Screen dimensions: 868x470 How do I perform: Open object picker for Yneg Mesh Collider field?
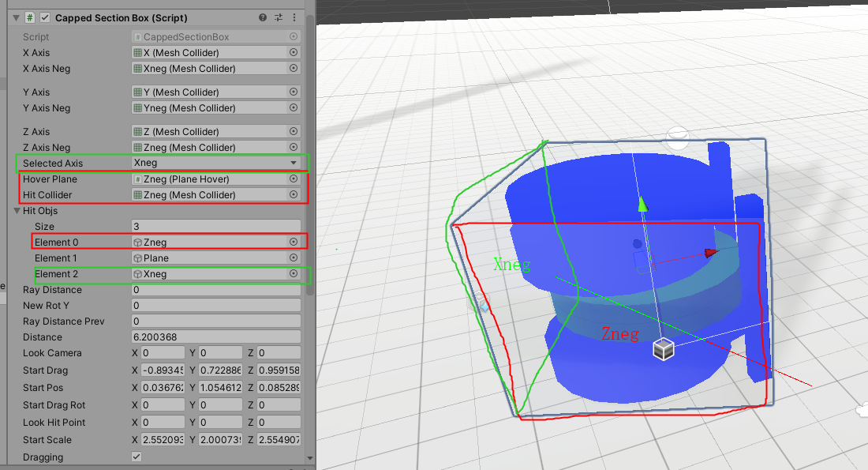pyautogui.click(x=293, y=107)
